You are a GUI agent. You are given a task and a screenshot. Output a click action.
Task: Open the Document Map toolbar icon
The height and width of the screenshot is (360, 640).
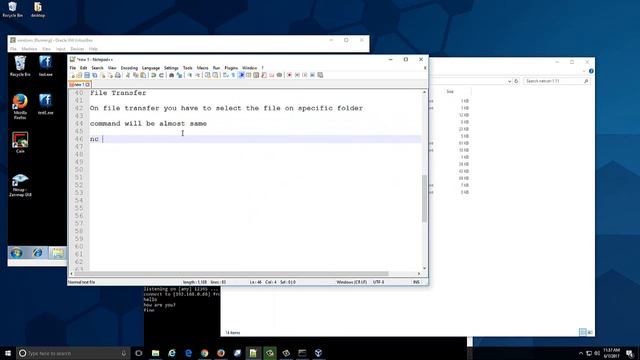pos(256,75)
